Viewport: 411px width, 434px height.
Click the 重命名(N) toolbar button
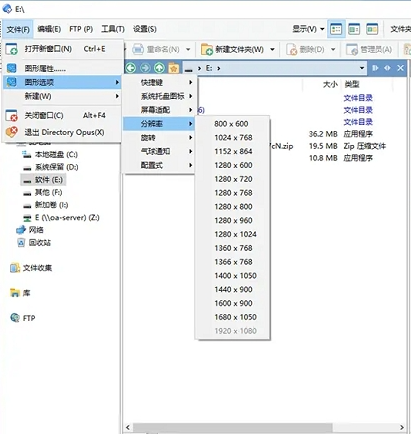click(156, 50)
